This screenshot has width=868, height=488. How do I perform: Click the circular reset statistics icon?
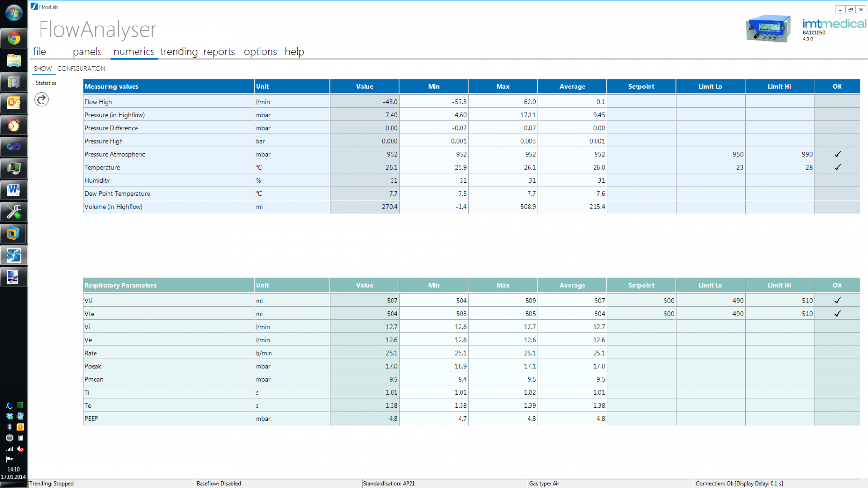tap(41, 100)
